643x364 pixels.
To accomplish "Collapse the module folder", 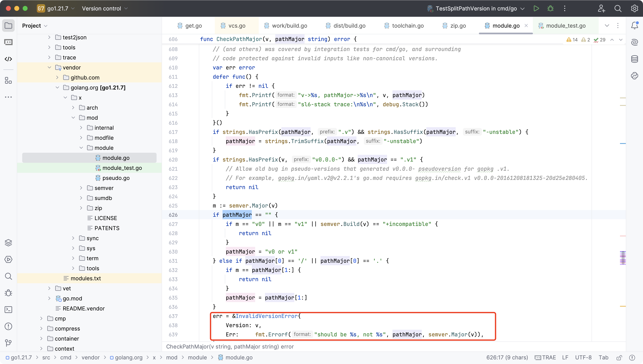I will pos(81,148).
